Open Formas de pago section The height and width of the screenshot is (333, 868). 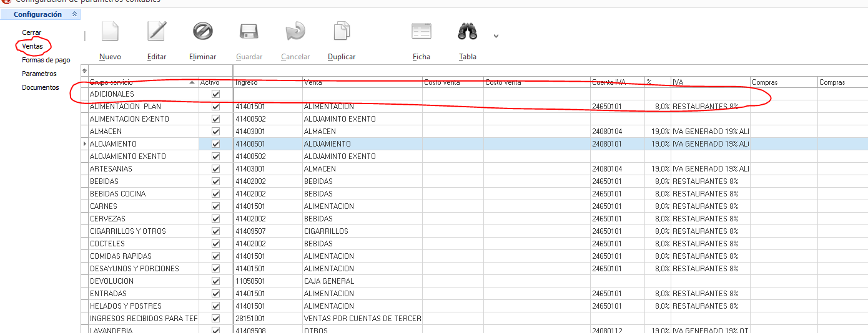click(x=46, y=60)
